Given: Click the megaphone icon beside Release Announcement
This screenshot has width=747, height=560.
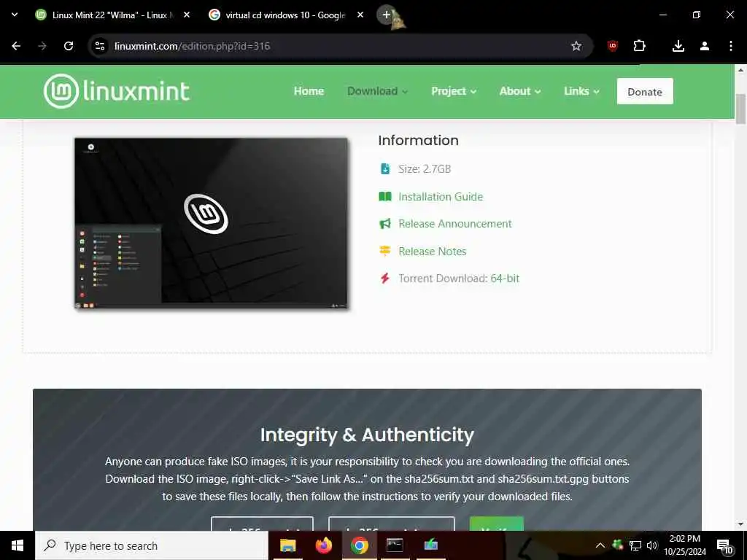Looking at the screenshot, I should pyautogui.click(x=385, y=224).
